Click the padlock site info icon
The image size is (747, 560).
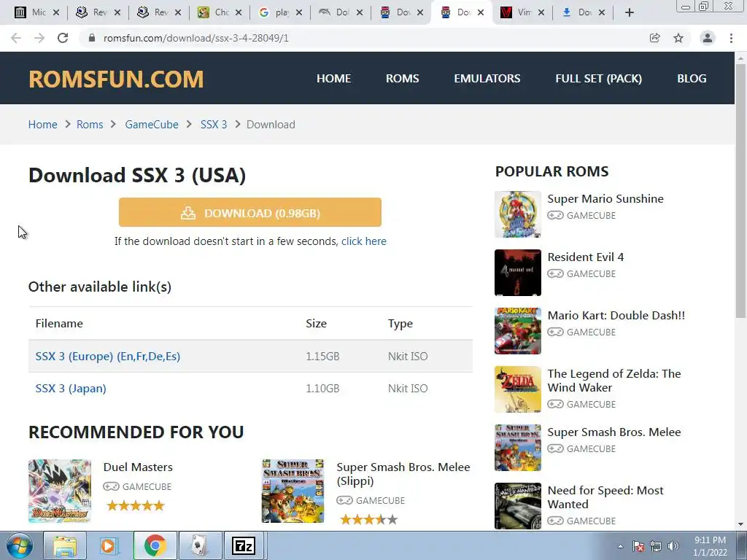(x=92, y=38)
